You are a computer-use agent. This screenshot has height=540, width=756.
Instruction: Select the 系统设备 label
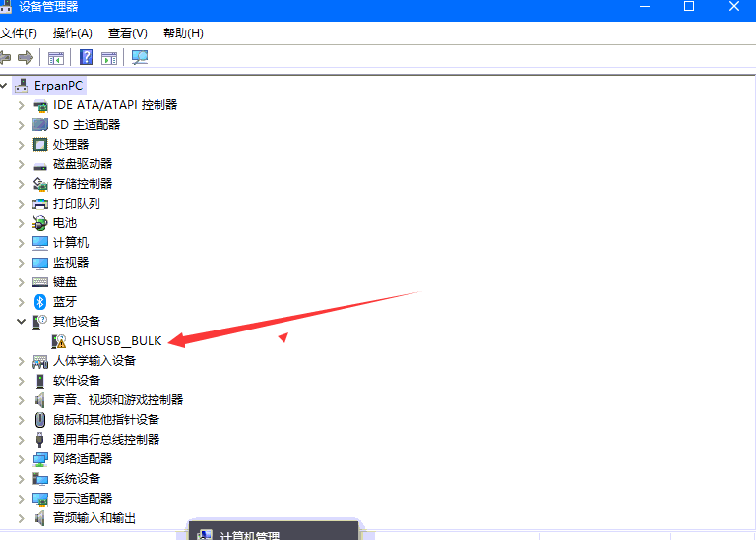[77, 479]
